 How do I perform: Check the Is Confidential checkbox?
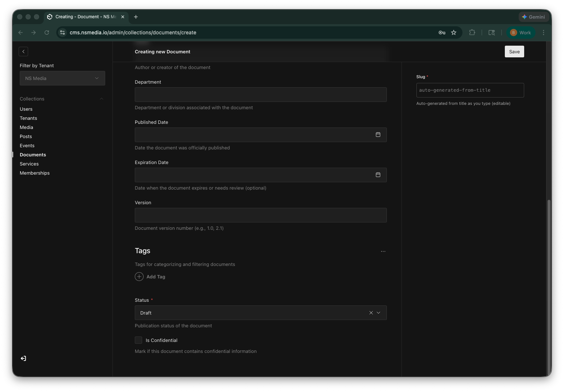138,340
